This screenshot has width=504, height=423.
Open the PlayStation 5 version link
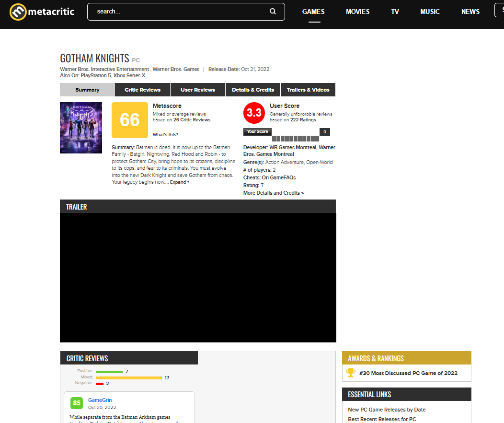click(x=96, y=76)
